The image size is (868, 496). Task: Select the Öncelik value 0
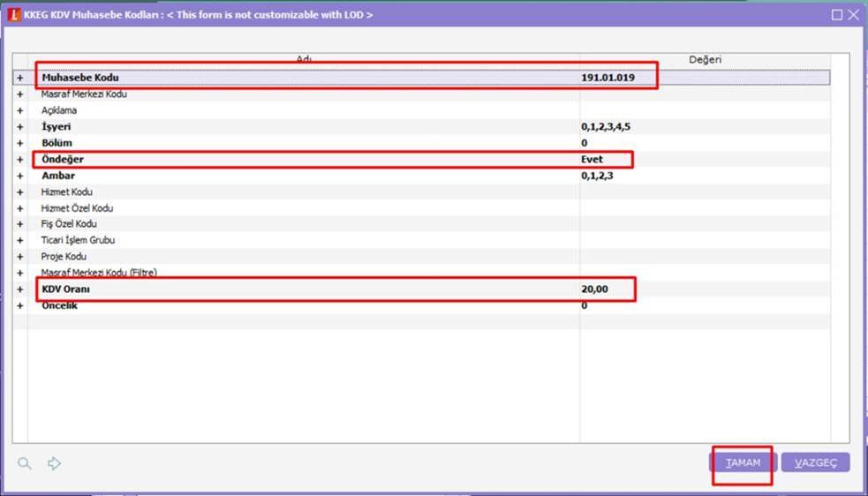(584, 305)
